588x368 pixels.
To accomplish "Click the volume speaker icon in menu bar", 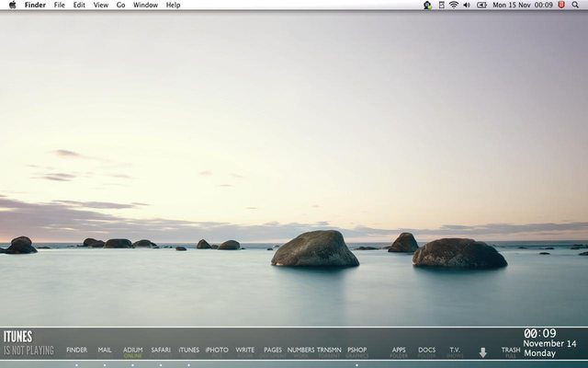I will tap(467, 6).
